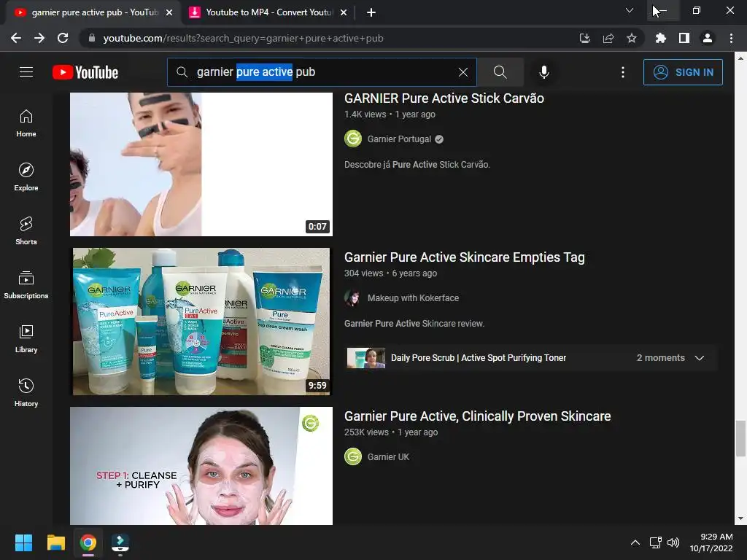Click the YouTube logo
The image size is (747, 560).
(85, 72)
